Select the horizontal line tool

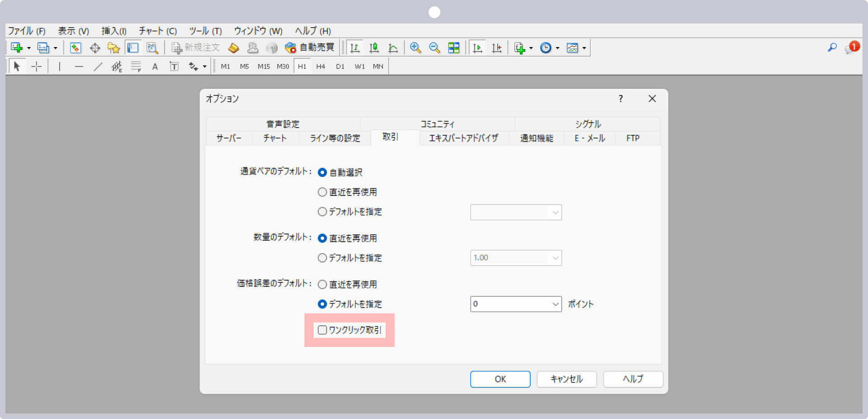(79, 67)
